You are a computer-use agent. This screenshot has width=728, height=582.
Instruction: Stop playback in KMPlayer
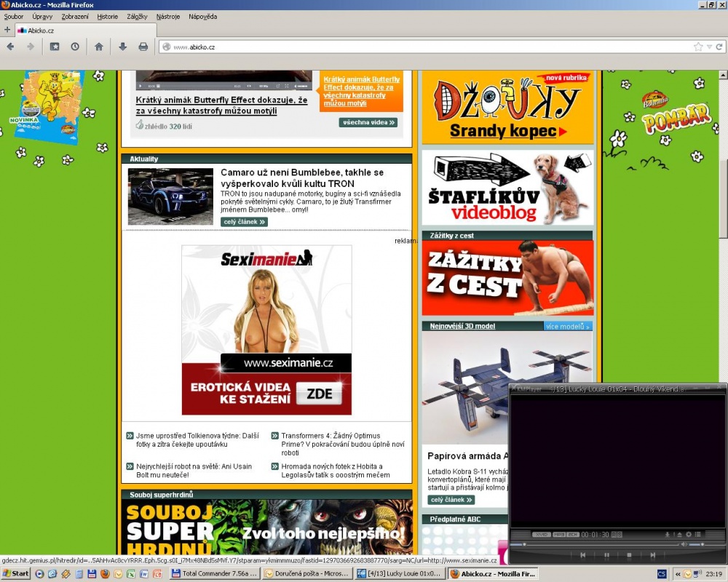point(629,555)
